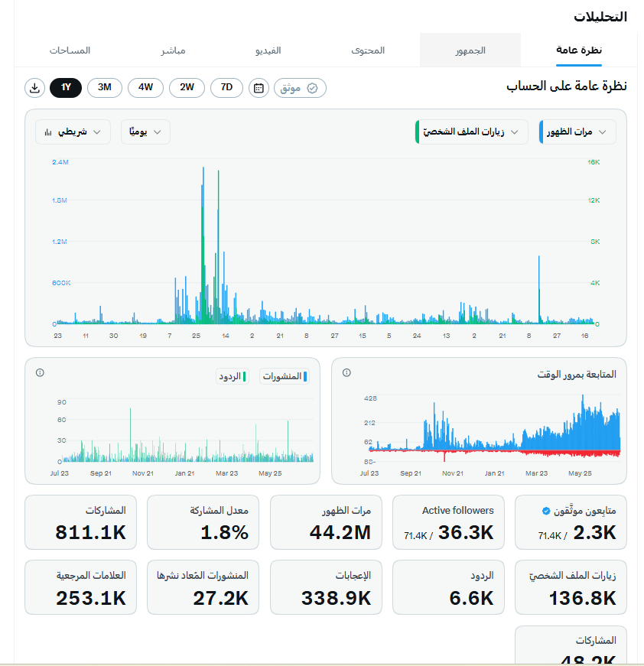The width and height of the screenshot is (644, 666).
Task: Toggle the الردود series in the chart legend
Action: tap(233, 376)
